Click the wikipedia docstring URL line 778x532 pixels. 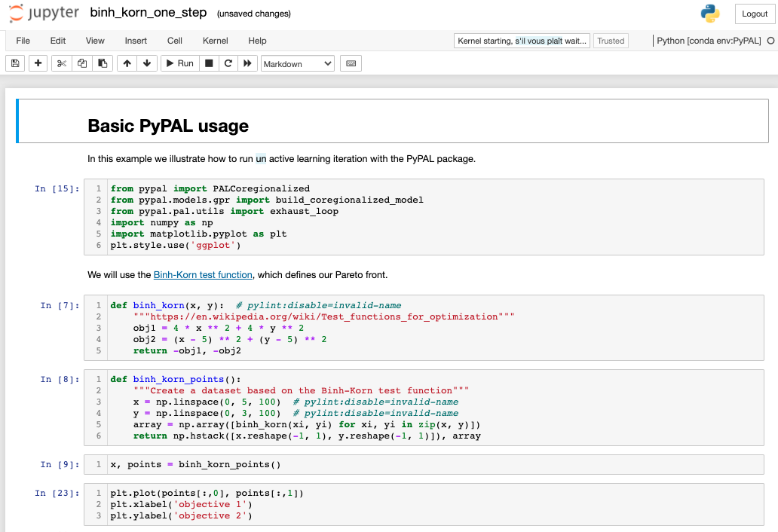[x=323, y=316]
